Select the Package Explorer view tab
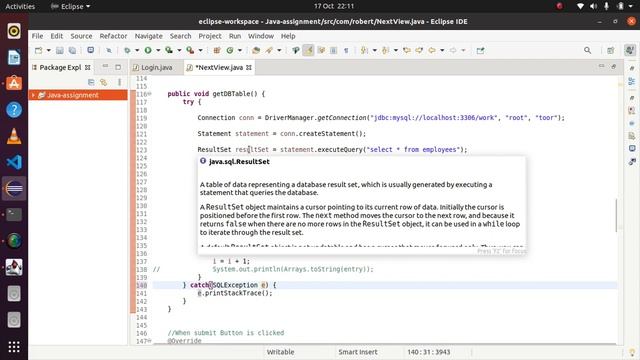The height and width of the screenshot is (360, 640). coord(60,67)
